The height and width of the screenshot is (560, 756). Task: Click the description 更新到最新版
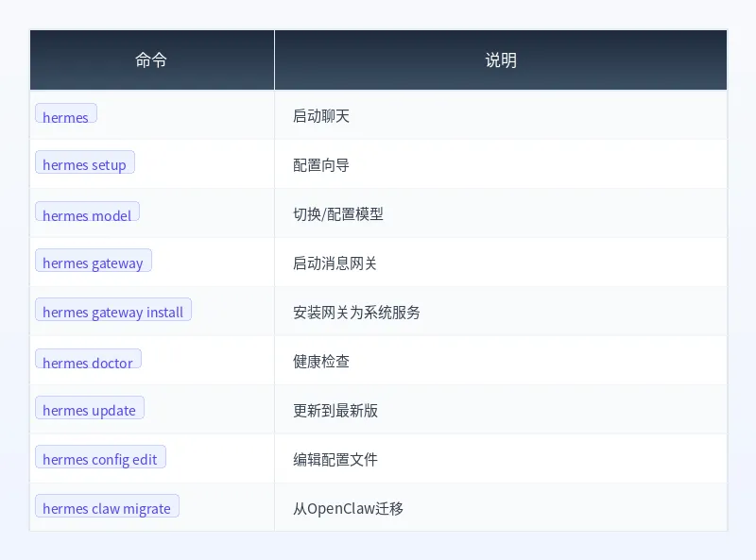point(335,411)
